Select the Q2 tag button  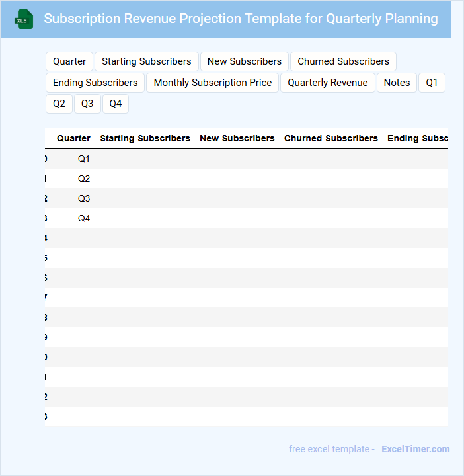click(x=59, y=104)
